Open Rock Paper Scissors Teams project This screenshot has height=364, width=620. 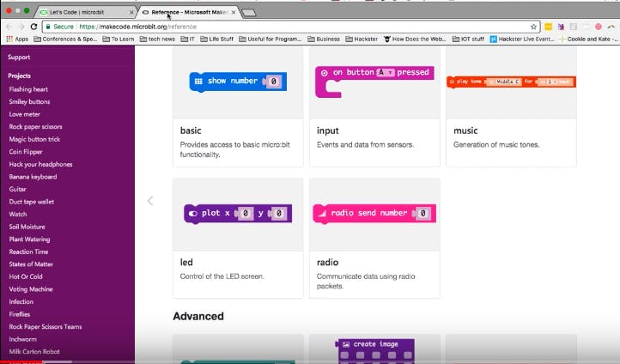point(46,326)
